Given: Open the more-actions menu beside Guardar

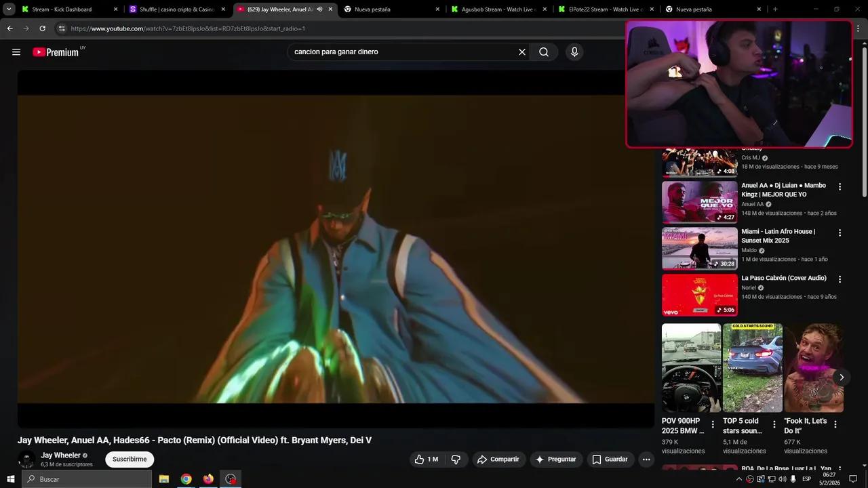Looking at the screenshot, I should (646, 459).
